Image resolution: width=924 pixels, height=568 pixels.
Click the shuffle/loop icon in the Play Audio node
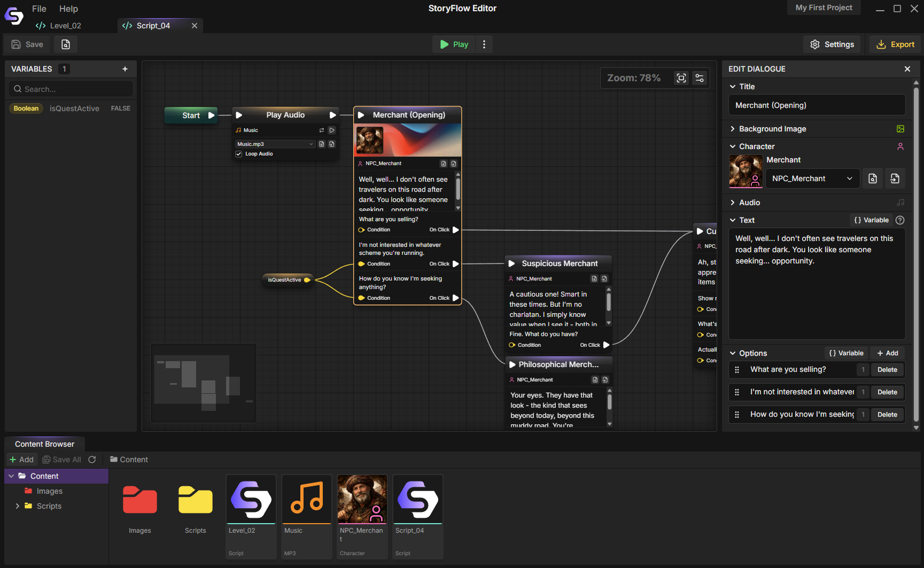[322, 130]
